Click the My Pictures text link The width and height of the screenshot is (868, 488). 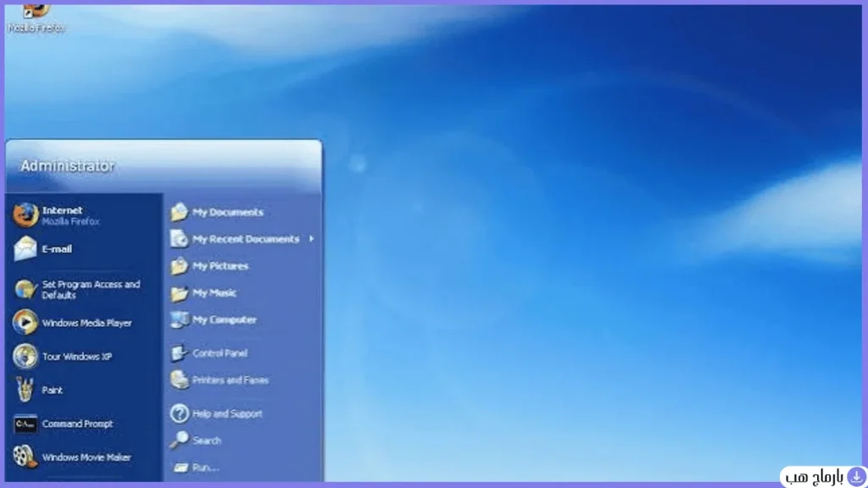(220, 266)
